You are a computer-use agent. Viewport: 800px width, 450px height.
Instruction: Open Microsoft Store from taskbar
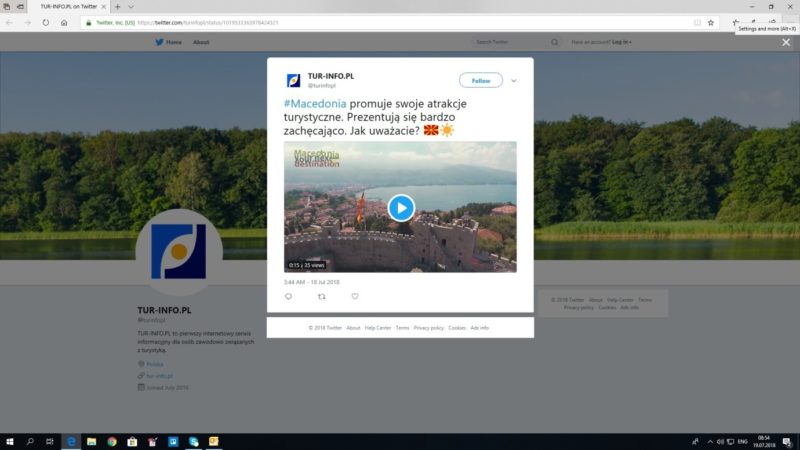[132, 441]
